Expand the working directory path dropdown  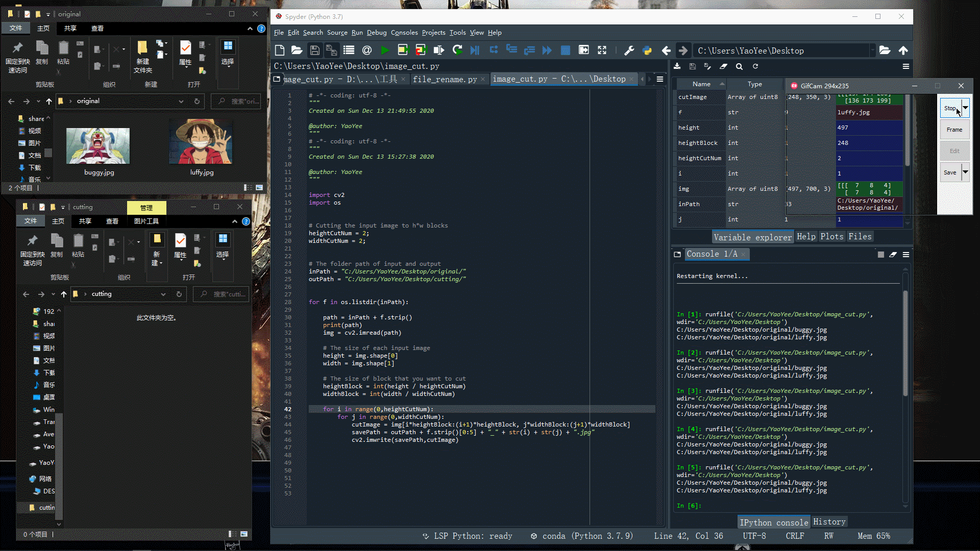872,50
